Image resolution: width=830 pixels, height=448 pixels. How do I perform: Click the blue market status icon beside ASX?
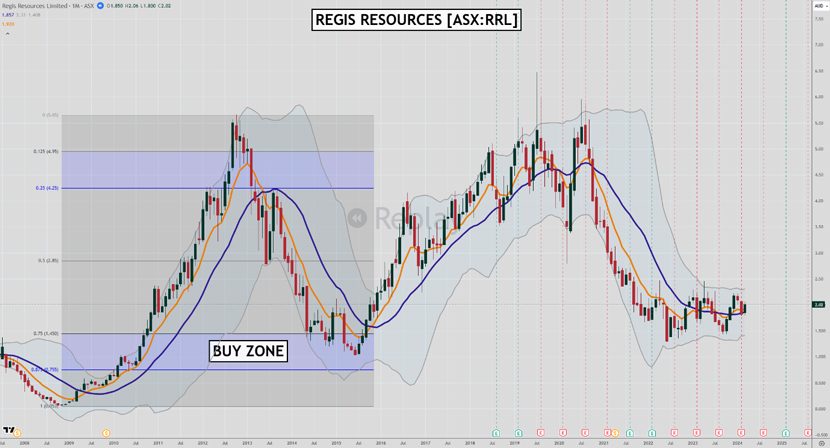(100, 6)
